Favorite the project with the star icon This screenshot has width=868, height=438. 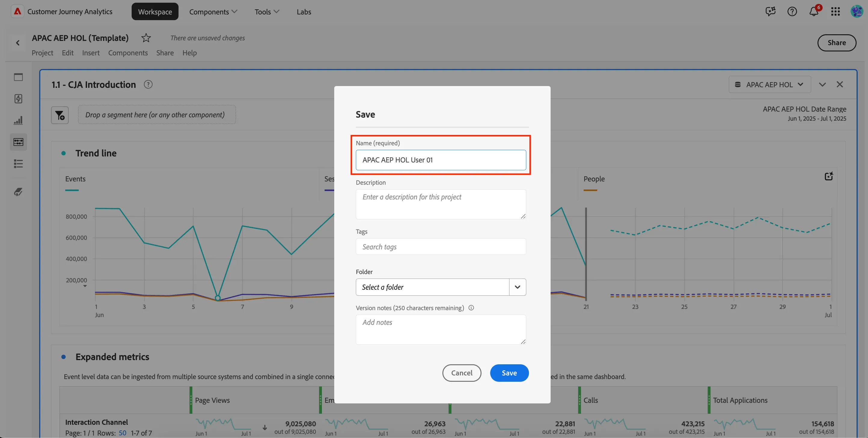[x=146, y=38]
